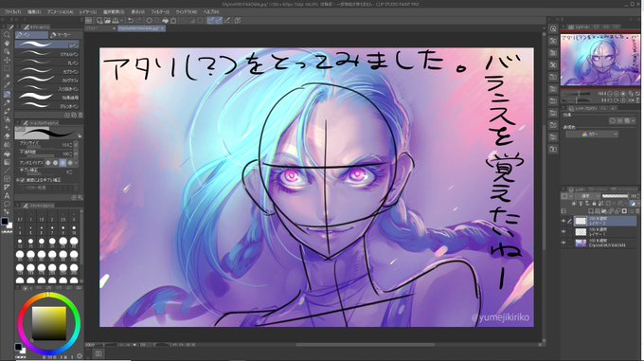Click main drawing color swatch below toolbar
644x361 pixels.
point(5,222)
